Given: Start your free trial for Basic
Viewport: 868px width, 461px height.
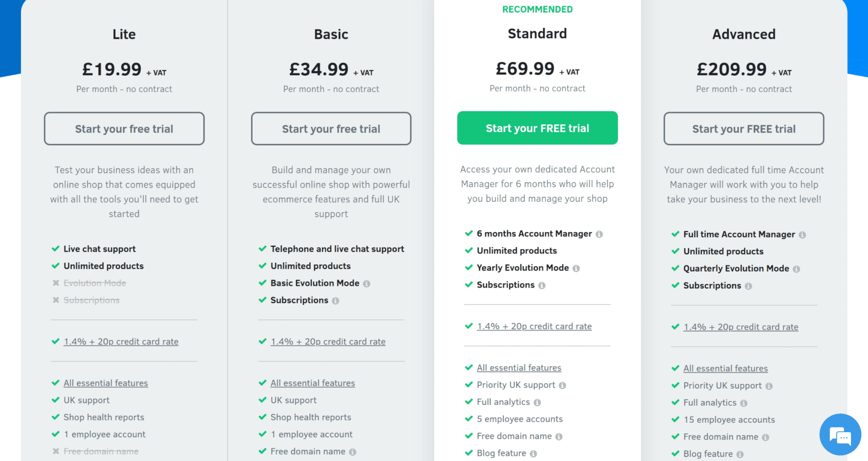Looking at the screenshot, I should tap(331, 129).
